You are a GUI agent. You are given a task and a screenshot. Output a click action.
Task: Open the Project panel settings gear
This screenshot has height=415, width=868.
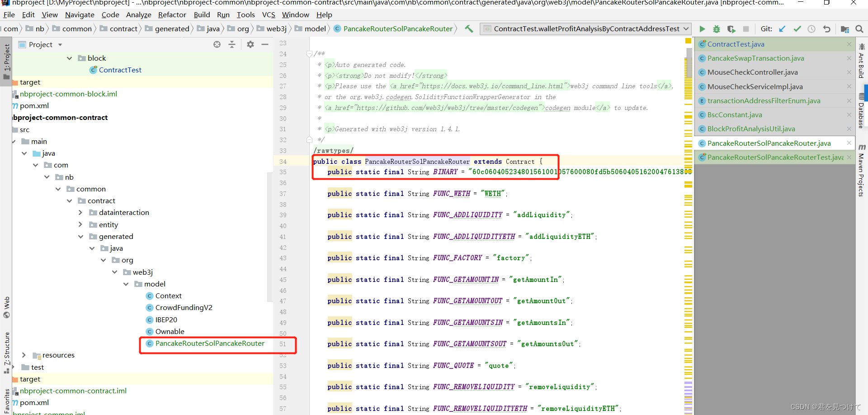(250, 44)
